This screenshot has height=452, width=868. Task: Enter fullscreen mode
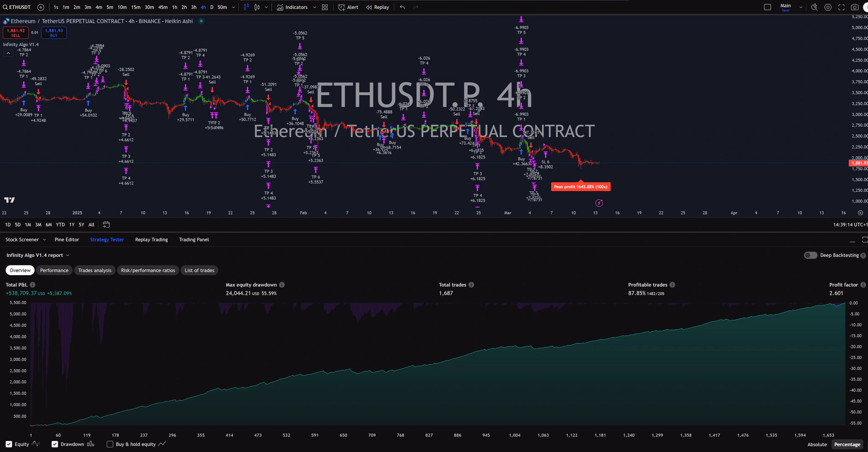(842, 7)
